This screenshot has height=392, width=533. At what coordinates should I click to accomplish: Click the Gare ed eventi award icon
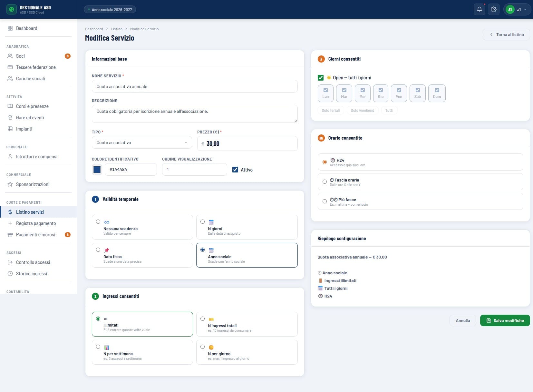tap(10, 118)
